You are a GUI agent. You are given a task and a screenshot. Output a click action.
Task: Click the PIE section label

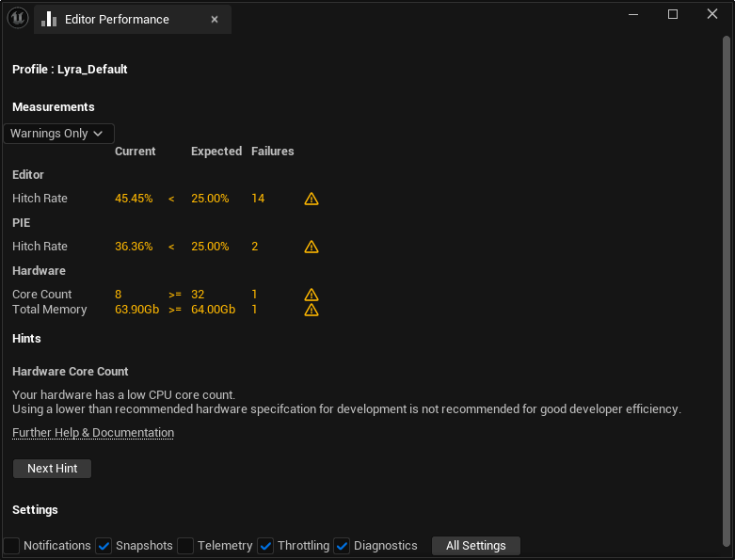(21, 223)
